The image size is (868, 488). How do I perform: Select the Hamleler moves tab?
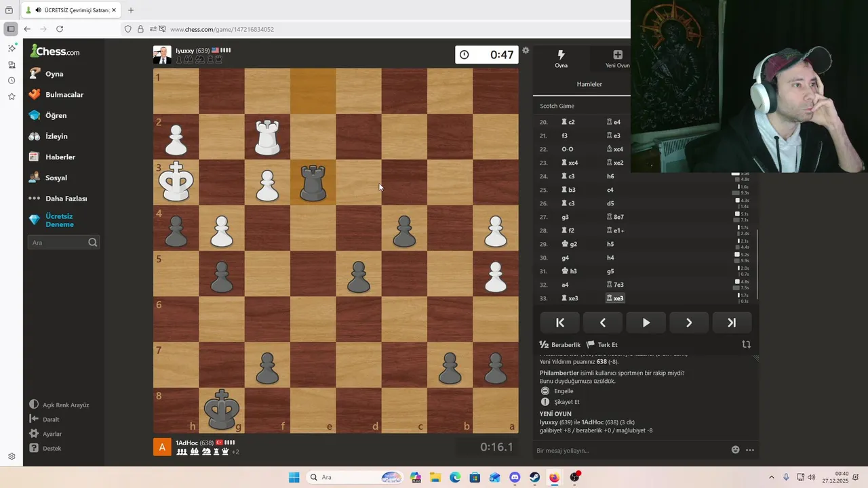point(589,84)
